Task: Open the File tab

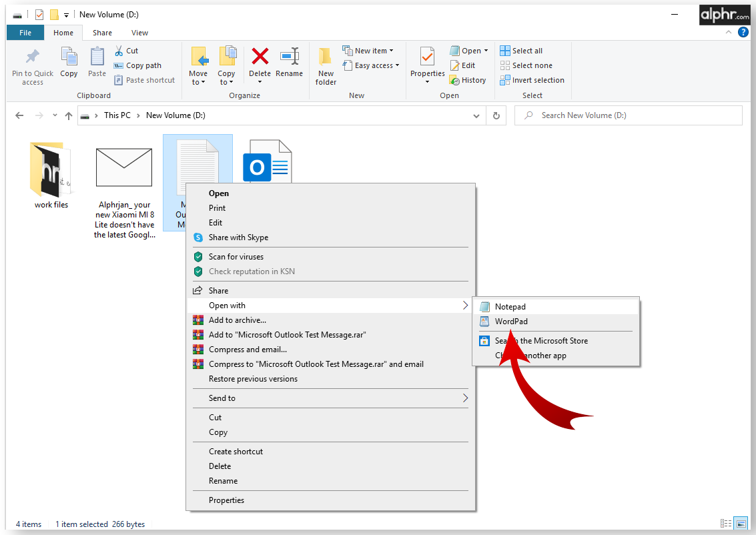Action: 25,33
